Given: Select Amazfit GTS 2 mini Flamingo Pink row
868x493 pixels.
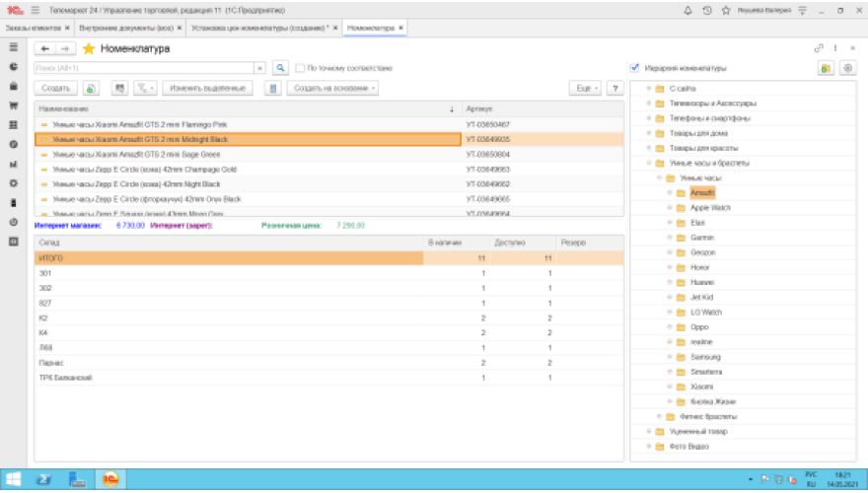Looking at the screenshot, I should tap(328, 124).
